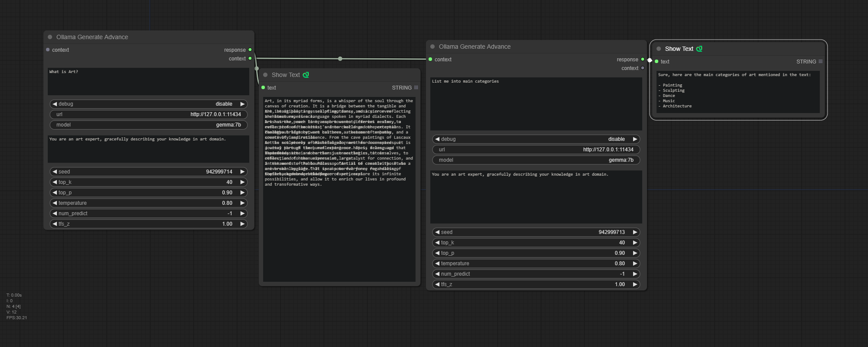Click right node's system prompt text box
This screenshot has width=868, height=347.
pos(536,197)
